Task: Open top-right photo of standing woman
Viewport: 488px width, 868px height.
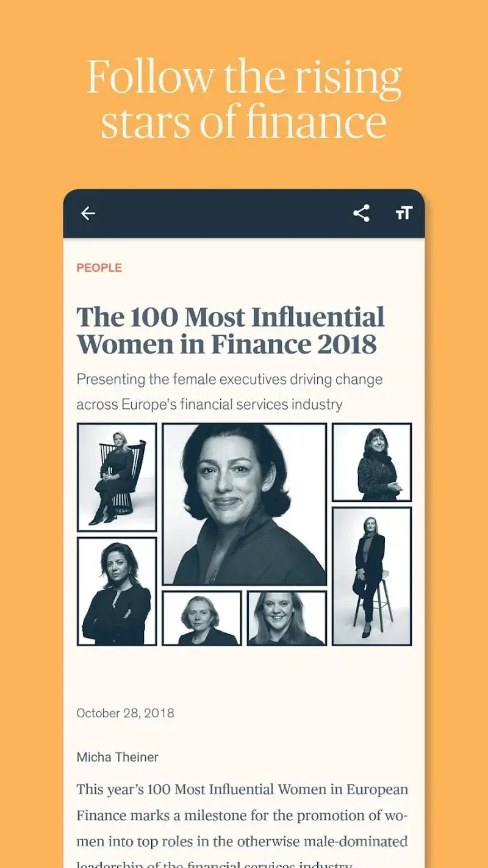Action: click(371, 463)
